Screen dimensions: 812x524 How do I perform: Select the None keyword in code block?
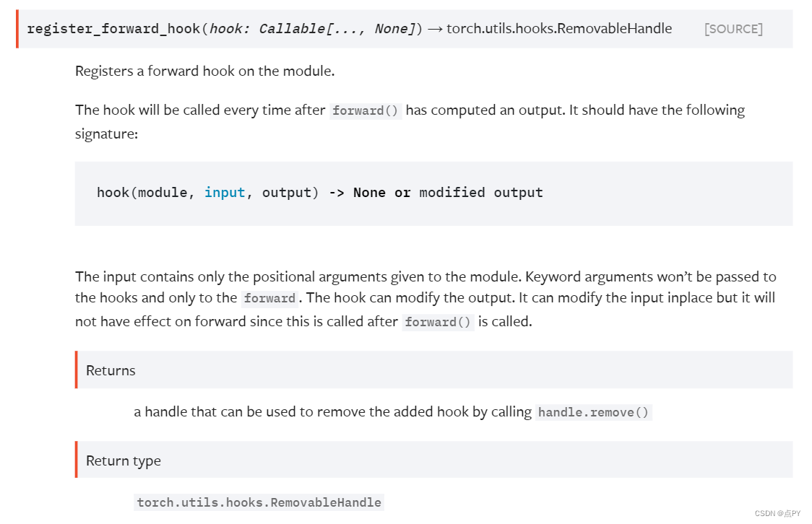click(369, 192)
